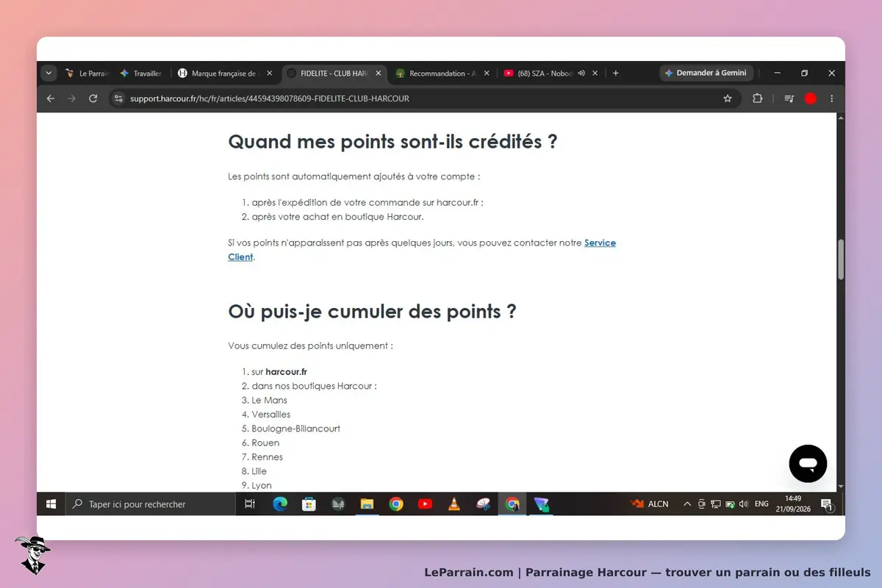Open the chat support widget
The width and height of the screenshot is (882, 588).
coord(808,464)
